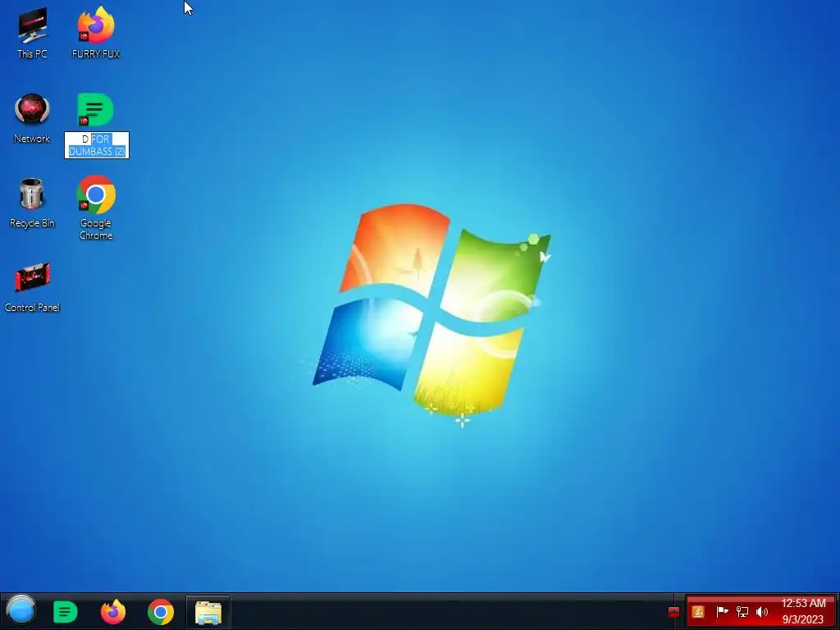840x630 pixels.
Task: Launch the green app pinned on taskbar
Action: tap(66, 612)
